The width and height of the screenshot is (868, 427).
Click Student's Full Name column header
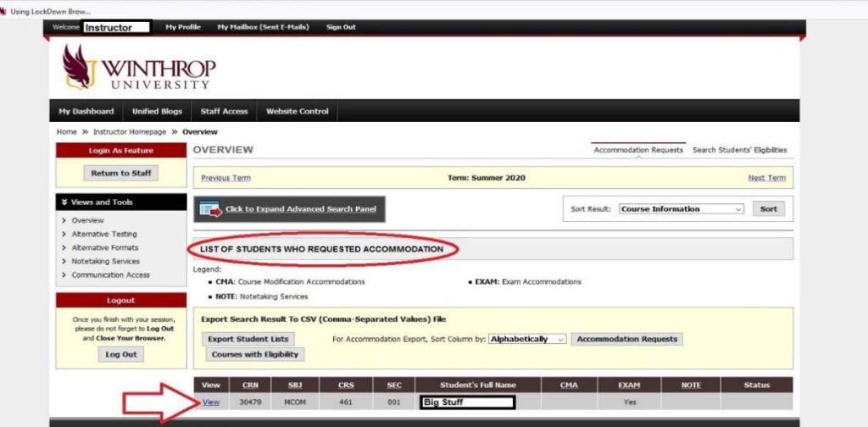point(478,385)
